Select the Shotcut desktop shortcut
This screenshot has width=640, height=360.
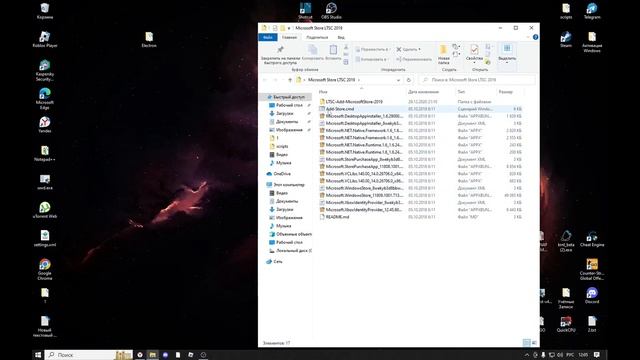click(305, 11)
